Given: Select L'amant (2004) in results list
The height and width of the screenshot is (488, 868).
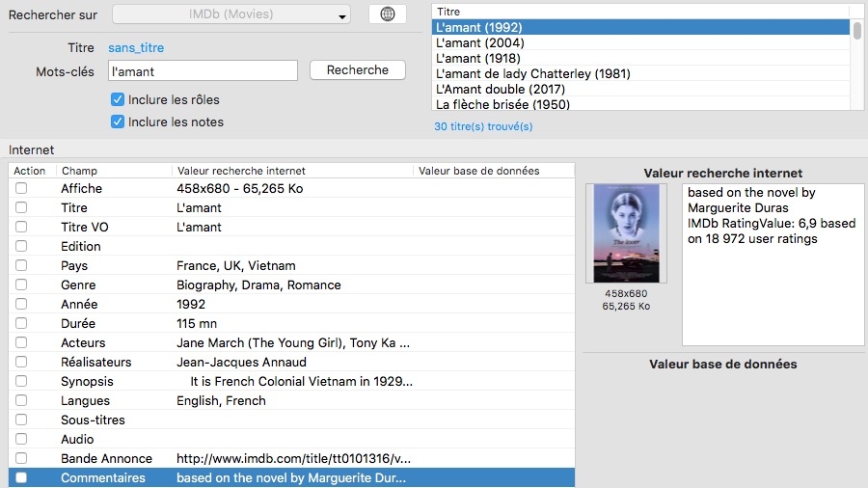Looking at the screenshot, I should click(x=480, y=43).
